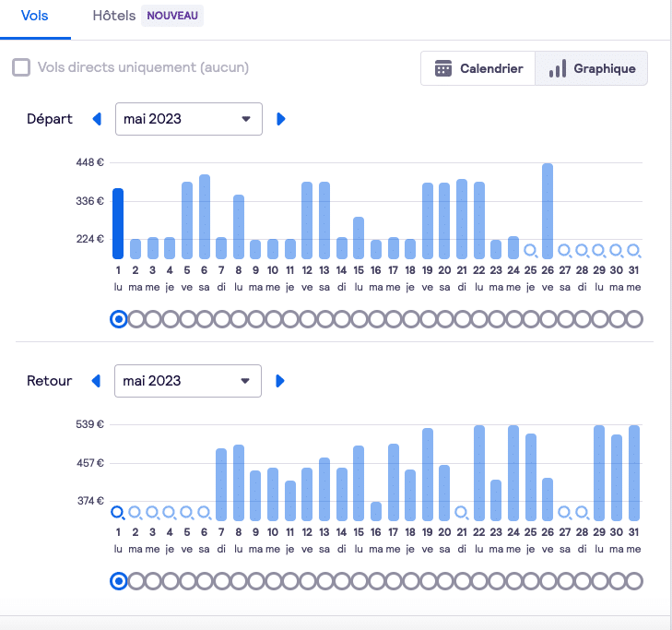Click search icon for May 28 return
This screenshot has height=630, width=672.
coord(582,512)
